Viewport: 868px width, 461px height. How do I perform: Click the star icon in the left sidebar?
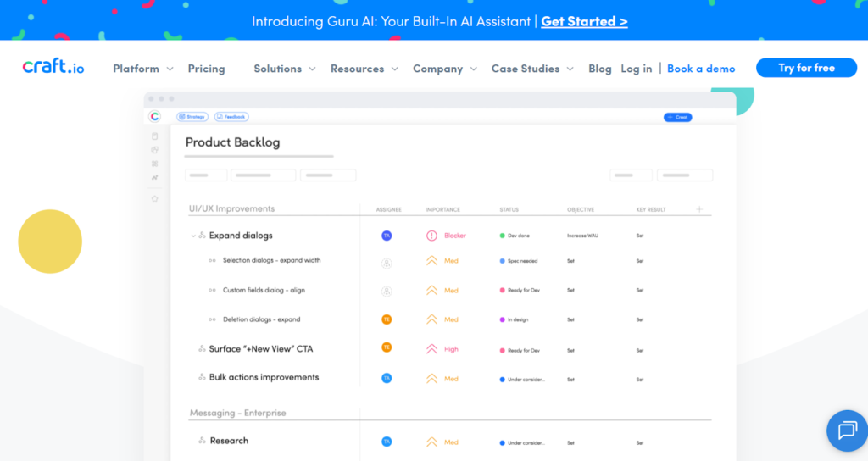154,199
